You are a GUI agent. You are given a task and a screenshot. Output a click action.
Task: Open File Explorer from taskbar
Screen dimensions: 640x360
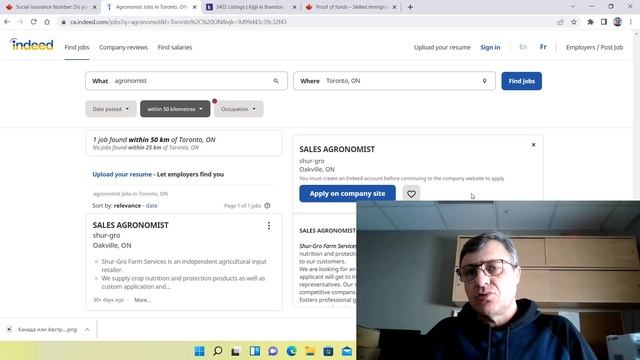click(x=310, y=351)
